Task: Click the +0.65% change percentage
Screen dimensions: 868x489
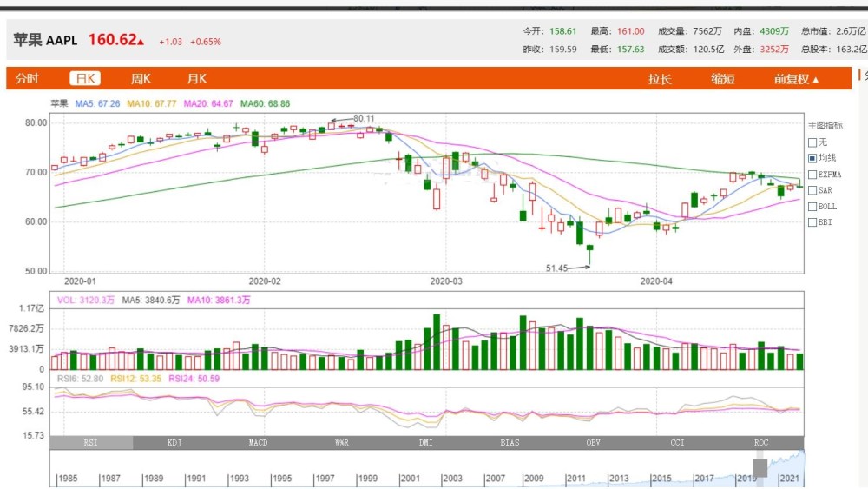Action: [206, 42]
